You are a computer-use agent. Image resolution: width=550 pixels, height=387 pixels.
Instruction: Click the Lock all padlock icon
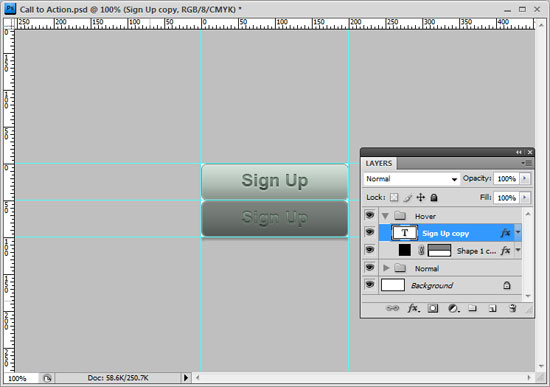[434, 198]
